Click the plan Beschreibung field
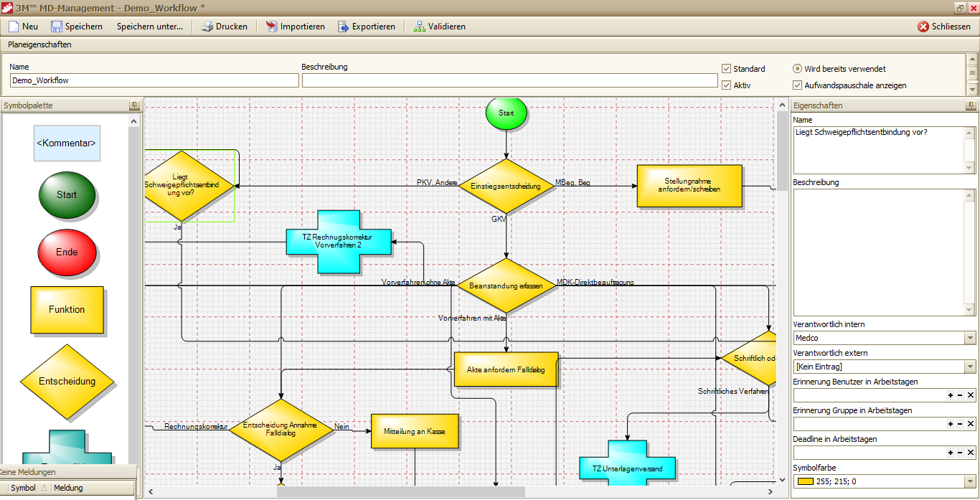 click(x=509, y=80)
